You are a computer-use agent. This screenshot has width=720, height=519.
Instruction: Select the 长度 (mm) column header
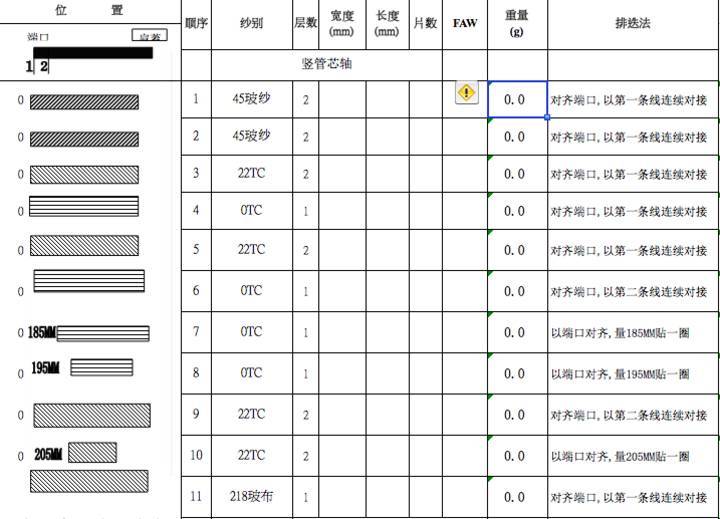[x=388, y=23]
